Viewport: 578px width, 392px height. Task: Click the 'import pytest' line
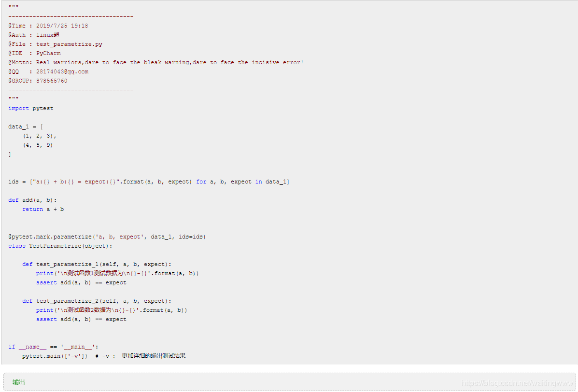pos(31,108)
